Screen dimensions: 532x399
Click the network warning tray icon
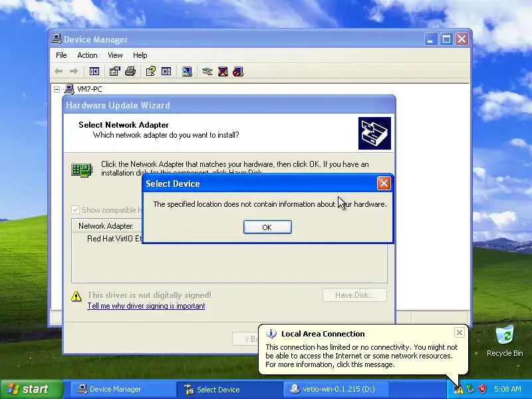[x=459, y=389]
